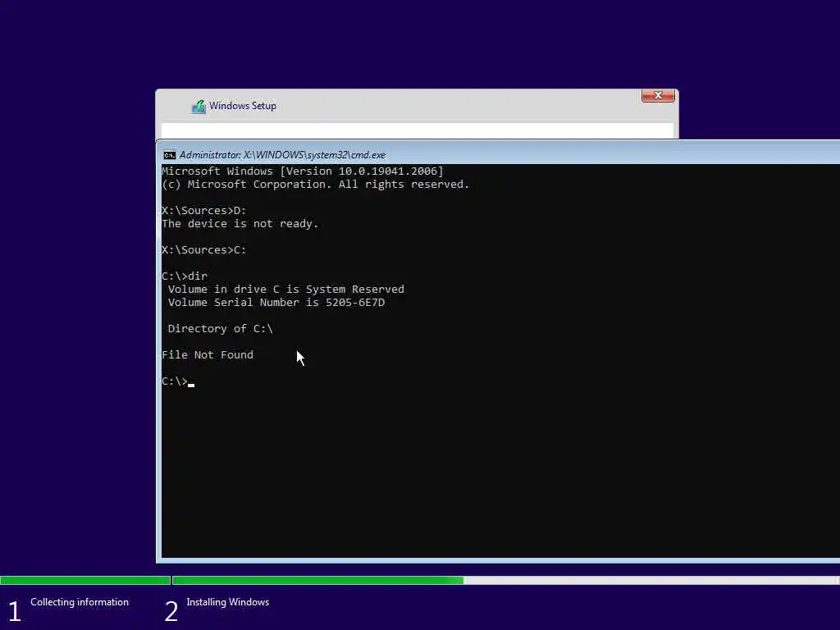The width and height of the screenshot is (840, 630).
Task: Click the 'X:\Sources>C:' command line
Action: click(x=204, y=250)
